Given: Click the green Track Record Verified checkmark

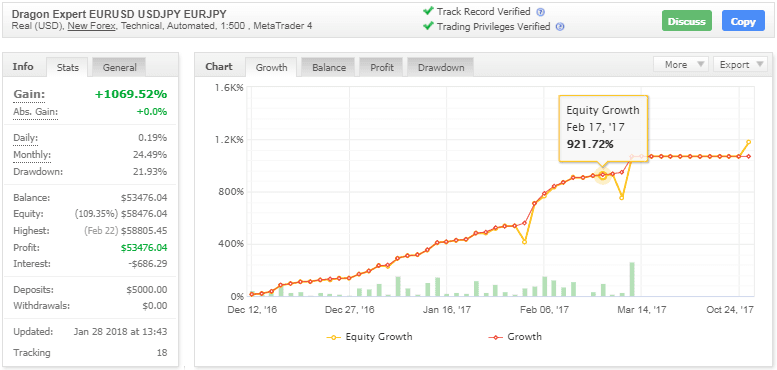Looking at the screenshot, I should pos(428,11).
